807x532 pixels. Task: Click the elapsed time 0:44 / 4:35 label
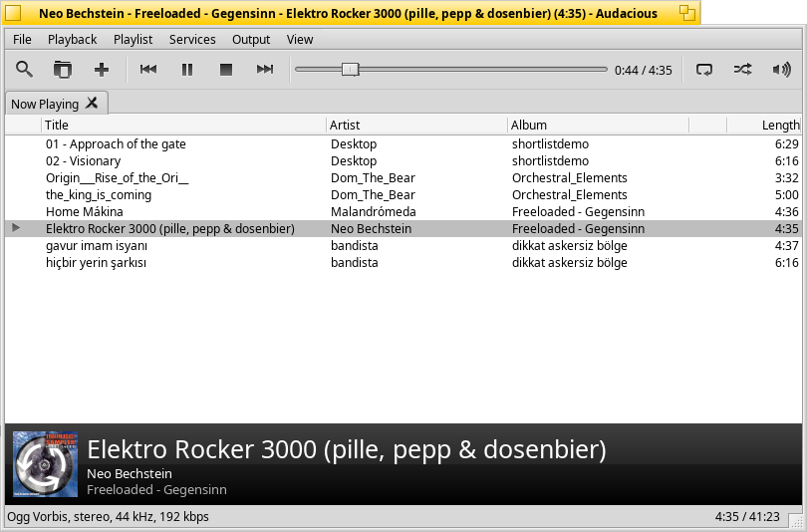643,70
